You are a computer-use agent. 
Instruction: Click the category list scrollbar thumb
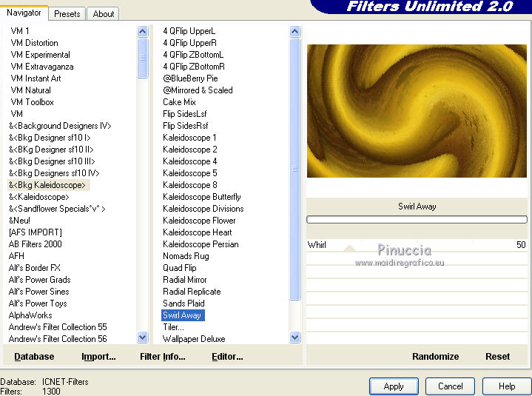click(143, 58)
